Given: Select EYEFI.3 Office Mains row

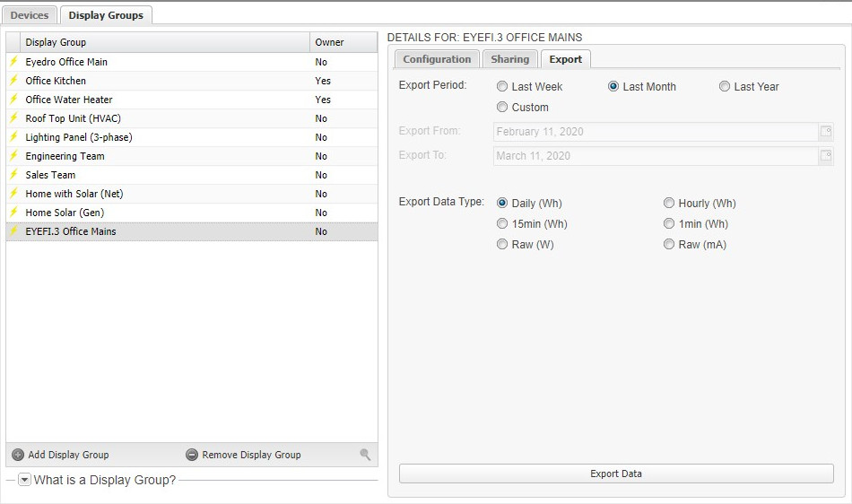Looking at the screenshot, I should (x=192, y=231).
